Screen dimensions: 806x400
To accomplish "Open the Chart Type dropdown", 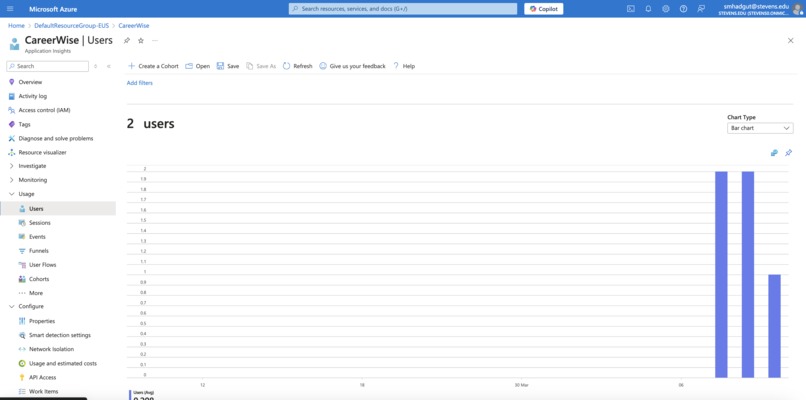I will pos(760,128).
